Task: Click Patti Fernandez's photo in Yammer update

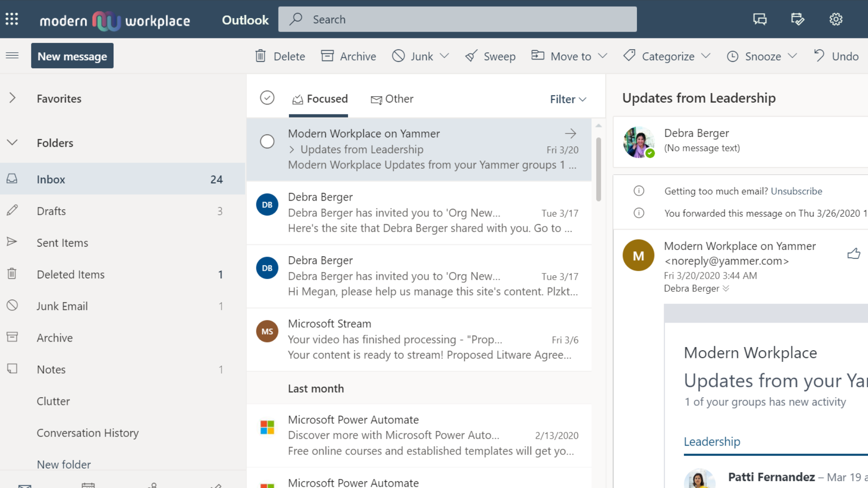Action: [x=699, y=479]
